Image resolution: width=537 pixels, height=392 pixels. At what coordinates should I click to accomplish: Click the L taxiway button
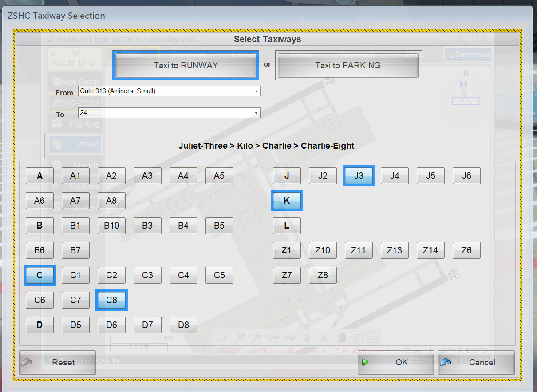click(287, 226)
